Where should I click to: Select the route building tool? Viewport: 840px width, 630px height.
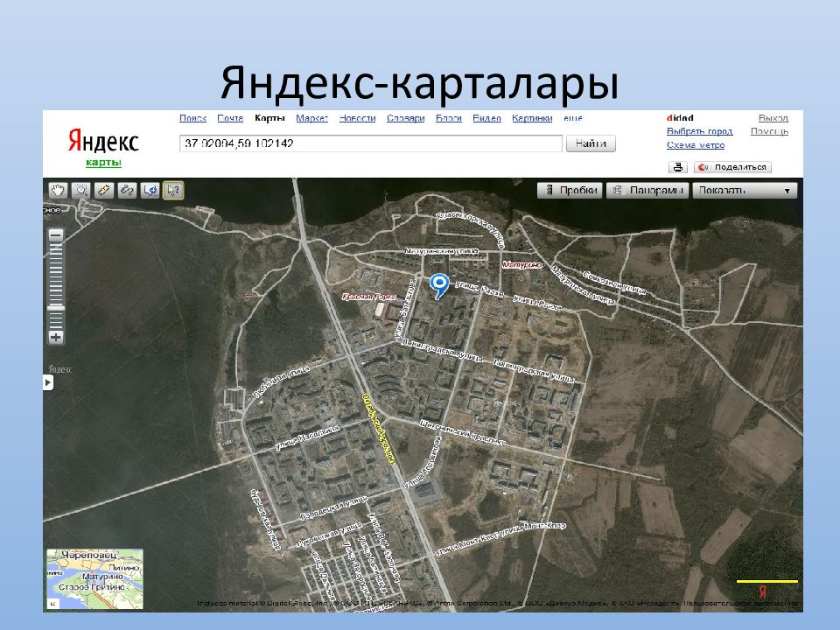tap(127, 190)
